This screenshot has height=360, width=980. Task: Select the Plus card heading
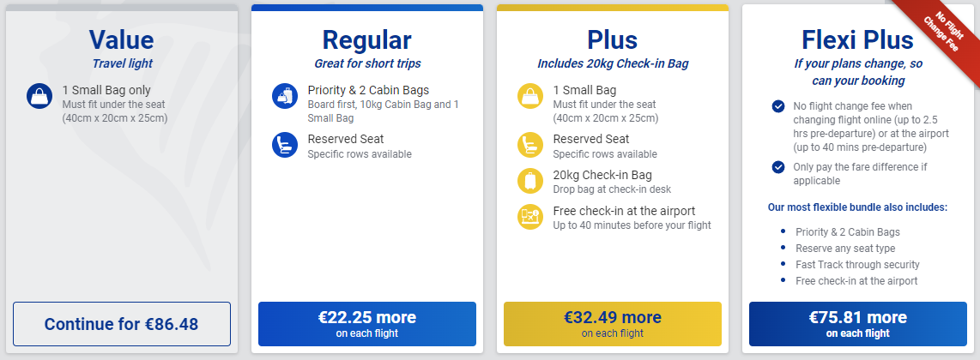613,40
